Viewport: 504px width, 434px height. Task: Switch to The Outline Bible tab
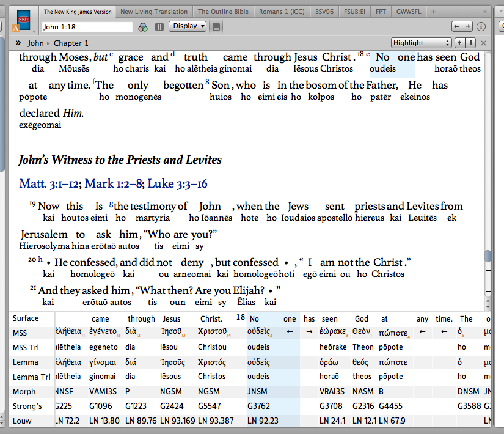pyautogui.click(x=223, y=12)
